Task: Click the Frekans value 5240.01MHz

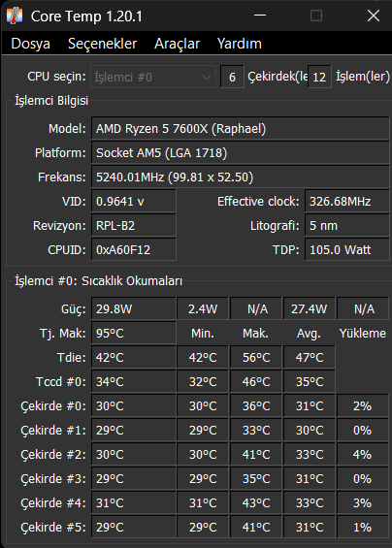Action: [241, 177]
